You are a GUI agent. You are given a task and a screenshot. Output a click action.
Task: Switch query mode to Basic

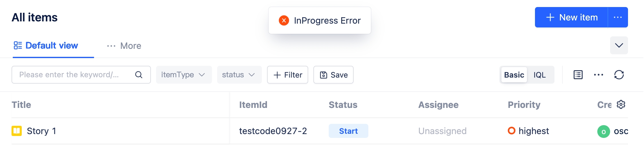point(514,75)
